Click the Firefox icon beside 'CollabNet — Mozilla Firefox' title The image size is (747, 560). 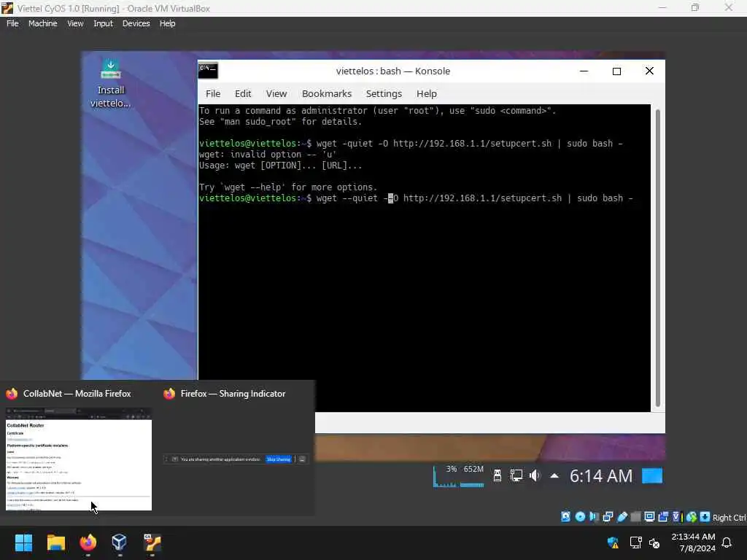[x=12, y=394]
